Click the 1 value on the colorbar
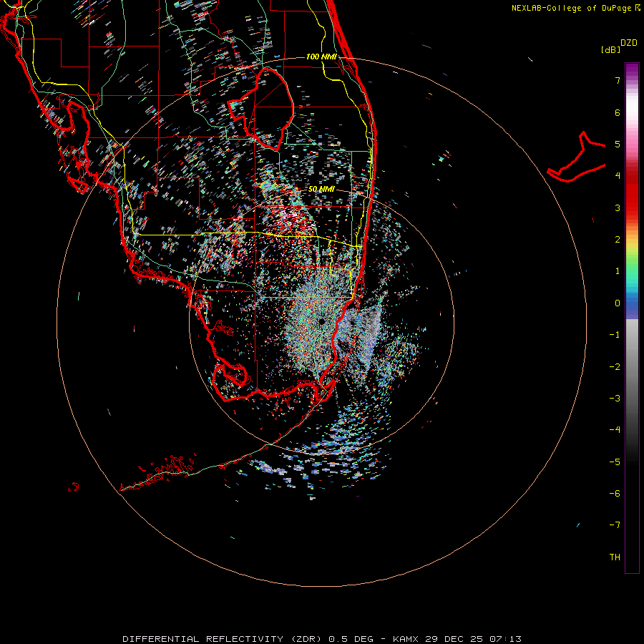Screen dimensions: 644x644 click(x=618, y=271)
